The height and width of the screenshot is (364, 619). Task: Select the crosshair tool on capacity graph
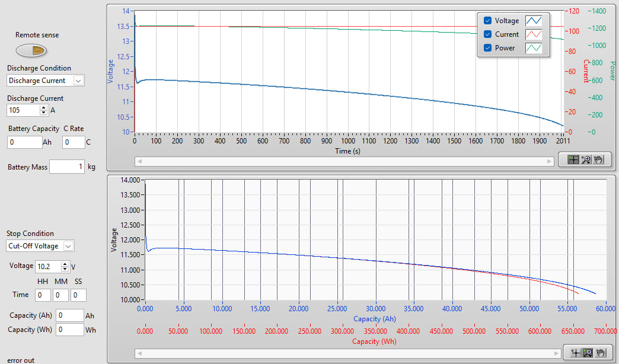pyautogui.click(x=575, y=352)
